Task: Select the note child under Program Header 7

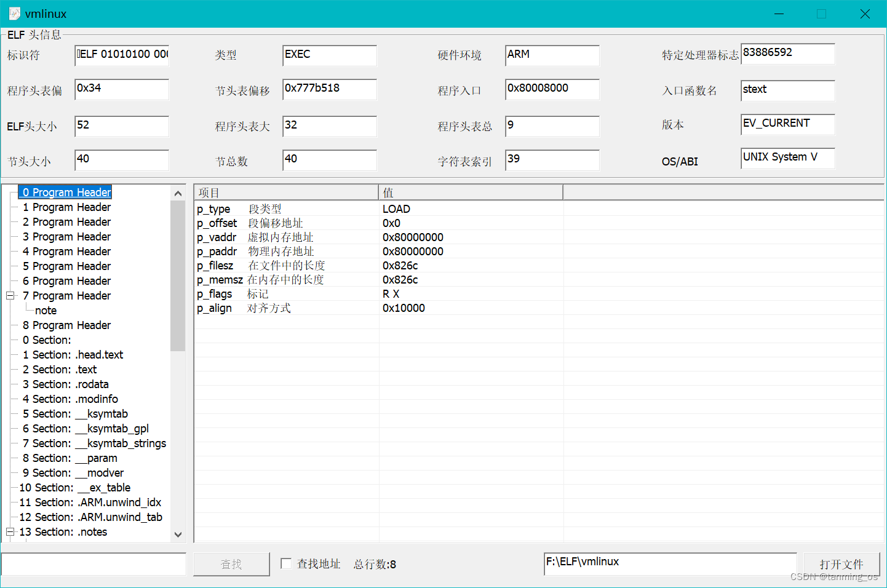Action: 46,310
